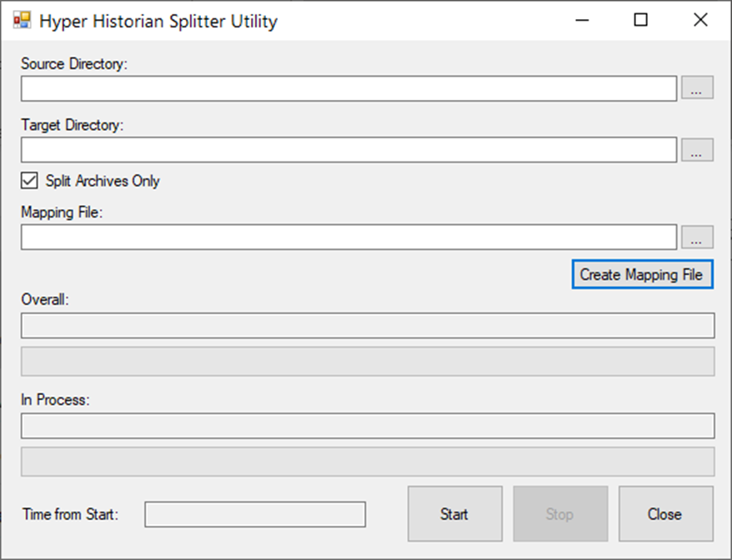Click the In Process progress bar

pyautogui.click(x=368, y=462)
